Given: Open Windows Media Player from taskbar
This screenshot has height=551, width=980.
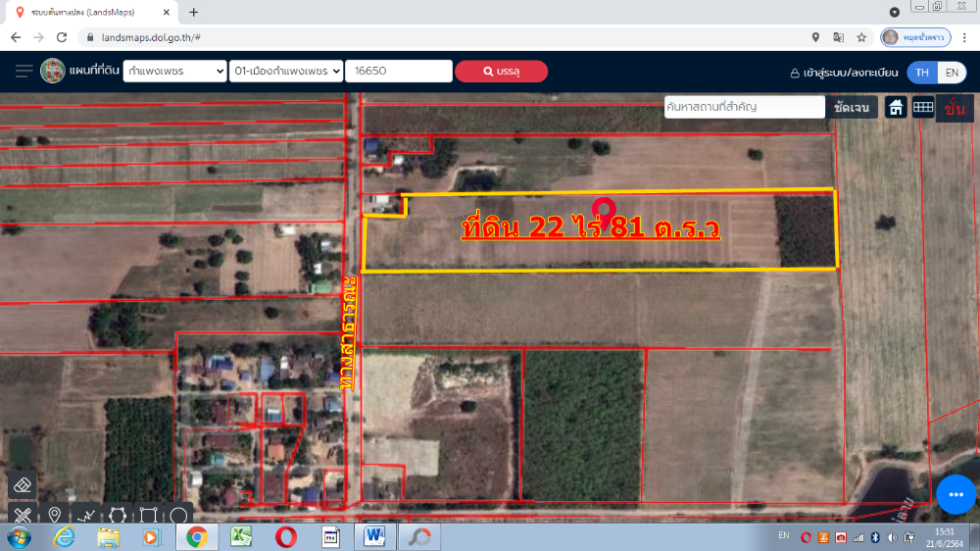Looking at the screenshot, I should [151, 537].
